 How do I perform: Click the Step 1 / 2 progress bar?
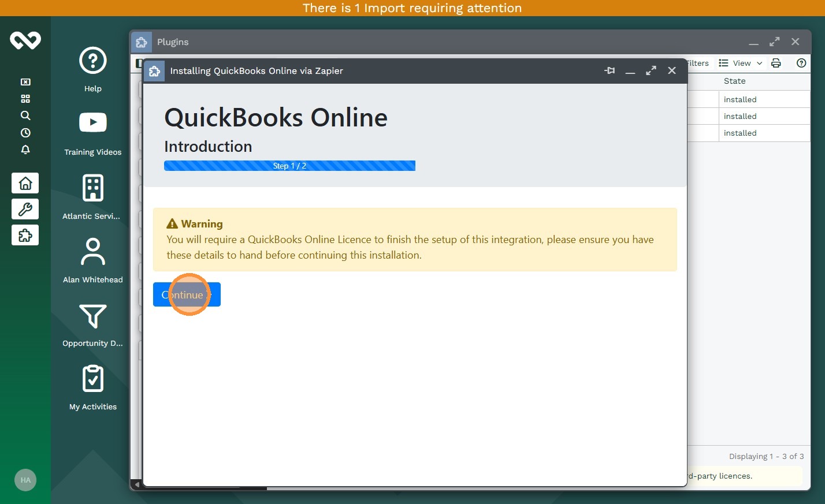coord(289,166)
